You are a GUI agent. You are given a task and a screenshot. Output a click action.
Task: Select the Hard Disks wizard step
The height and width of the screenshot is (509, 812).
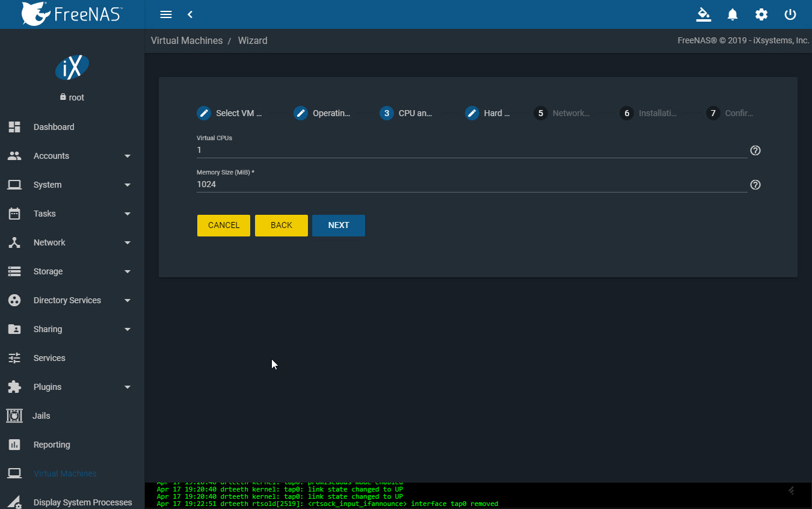click(488, 113)
